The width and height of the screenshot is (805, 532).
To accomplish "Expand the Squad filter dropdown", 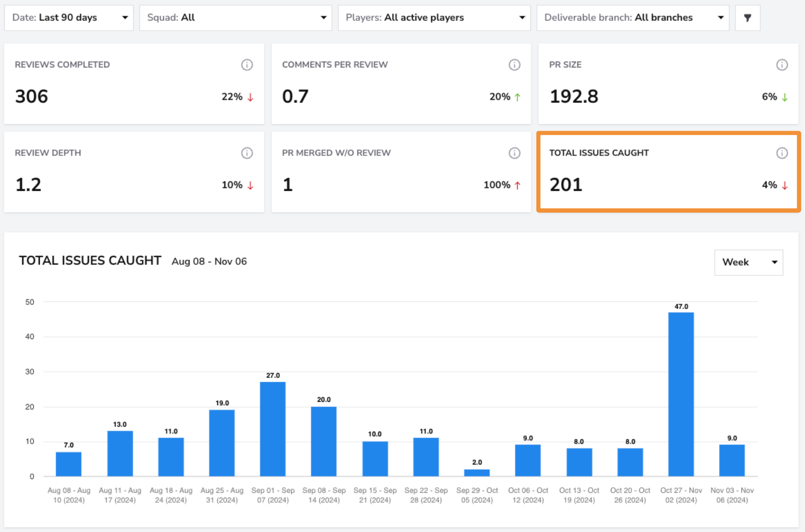I will point(236,18).
